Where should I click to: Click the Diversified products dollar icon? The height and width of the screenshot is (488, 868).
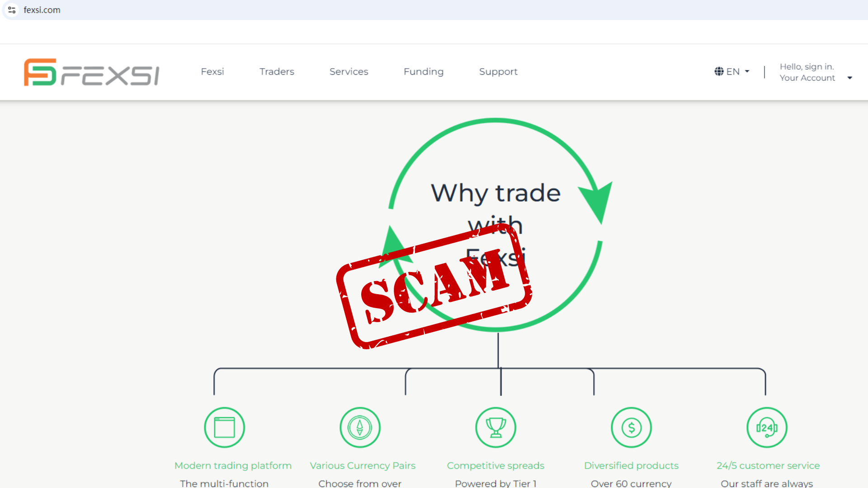[631, 427]
